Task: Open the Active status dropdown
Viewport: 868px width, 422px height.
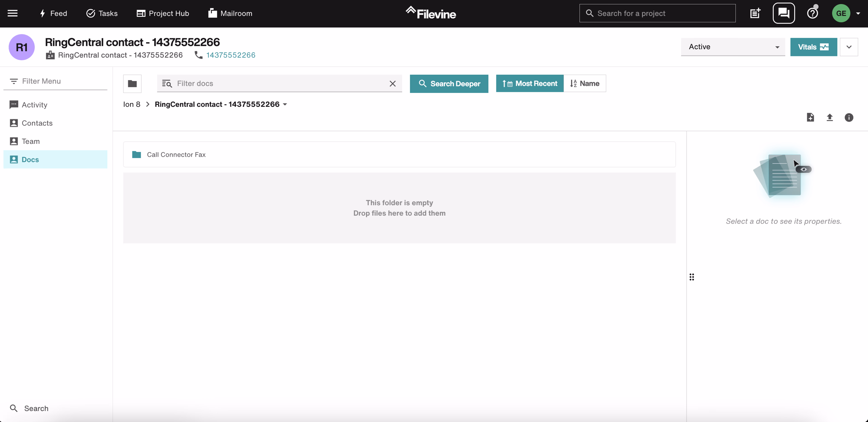Action: tap(733, 47)
